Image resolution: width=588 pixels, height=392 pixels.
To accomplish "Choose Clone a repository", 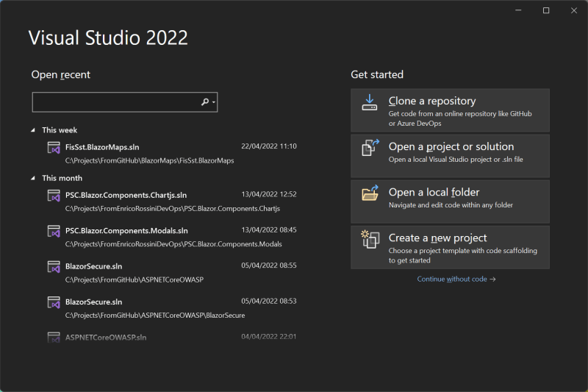I will [x=450, y=110].
